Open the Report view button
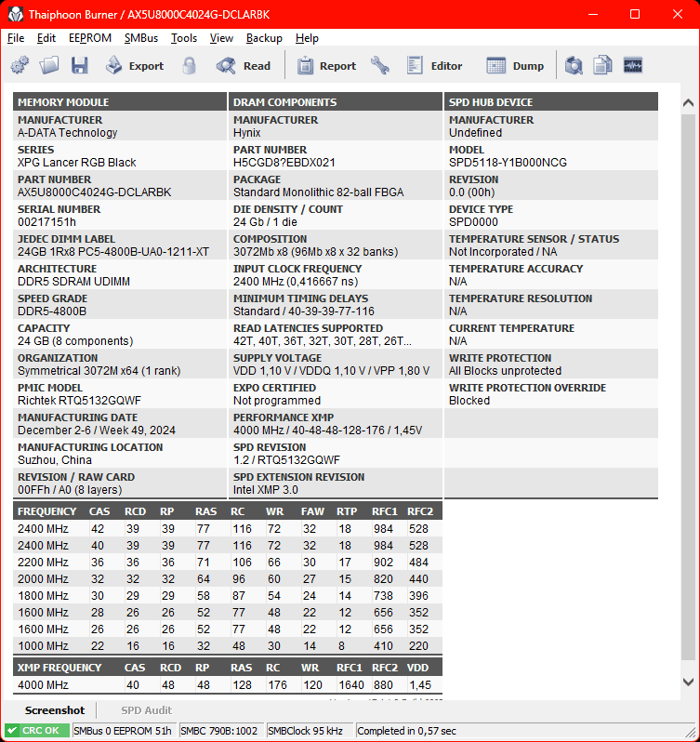This screenshot has height=742, width=700. [x=326, y=65]
